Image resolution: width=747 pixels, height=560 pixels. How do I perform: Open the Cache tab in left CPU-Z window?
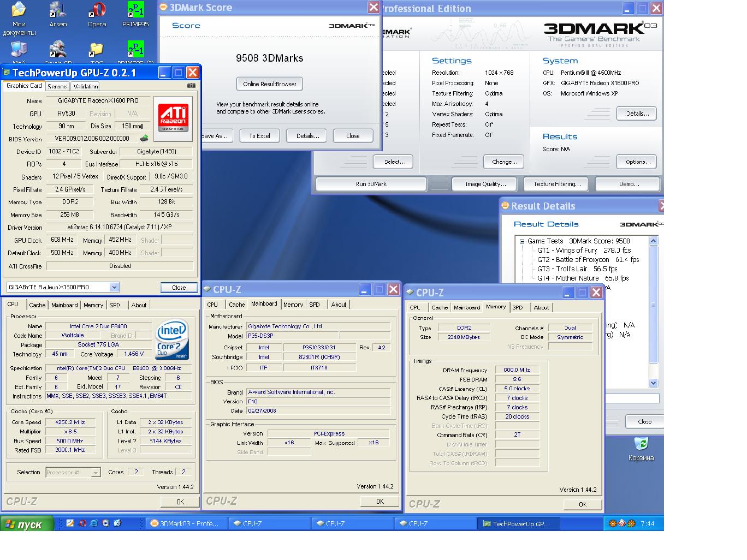point(37,305)
